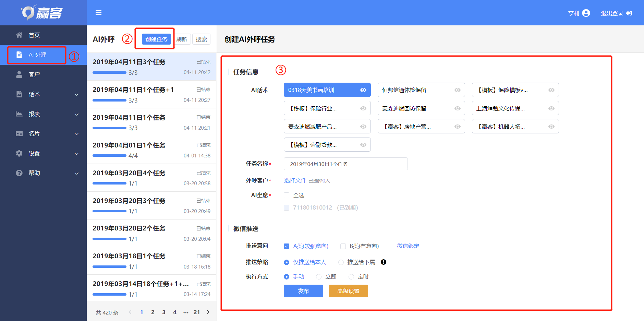Select 定时 execution mode
The width and height of the screenshot is (644, 321).
click(x=351, y=277)
